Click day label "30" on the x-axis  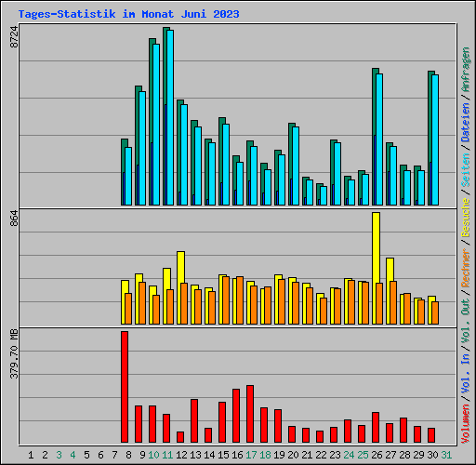click(432, 455)
